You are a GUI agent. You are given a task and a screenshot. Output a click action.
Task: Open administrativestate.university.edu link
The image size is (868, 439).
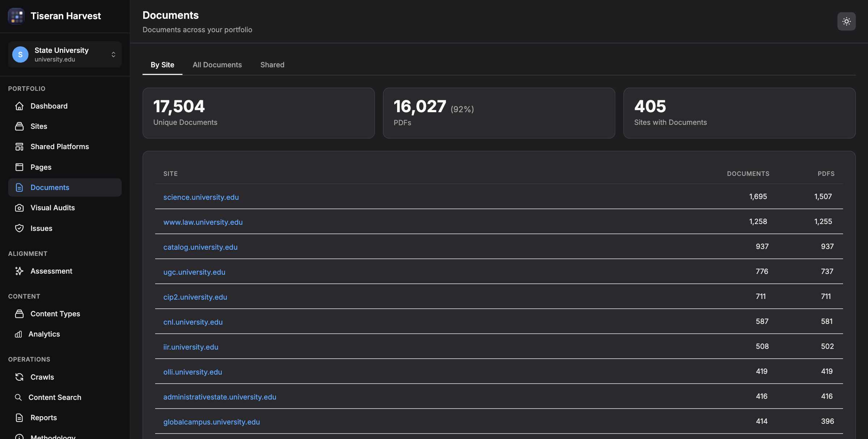coord(220,397)
